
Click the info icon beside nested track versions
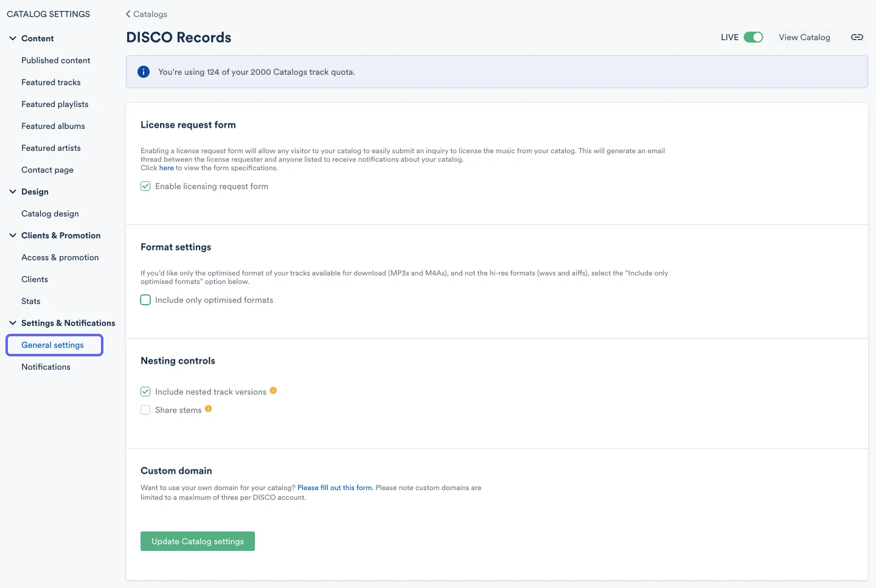[273, 390]
